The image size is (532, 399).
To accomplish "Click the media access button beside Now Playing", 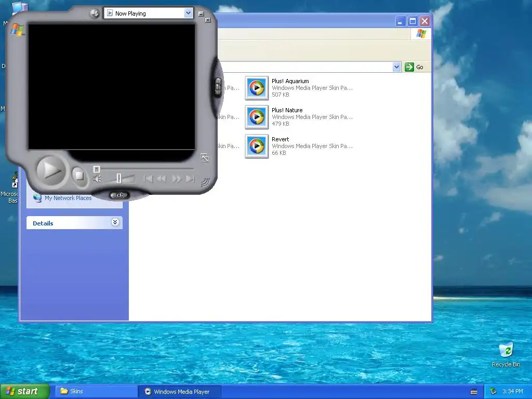I will tap(95, 14).
